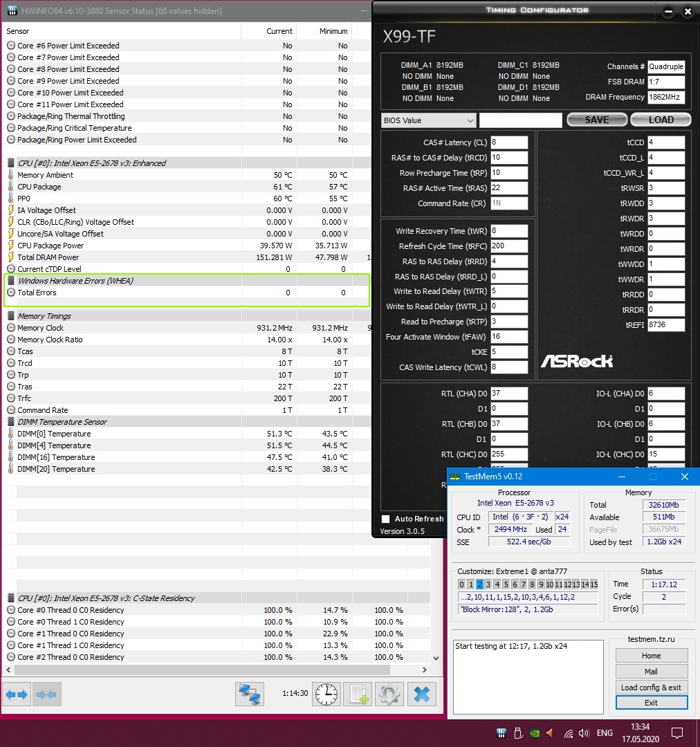This screenshot has height=747, width=700.
Task: Click the profile name field beside BIOS Value
Action: pos(521,120)
